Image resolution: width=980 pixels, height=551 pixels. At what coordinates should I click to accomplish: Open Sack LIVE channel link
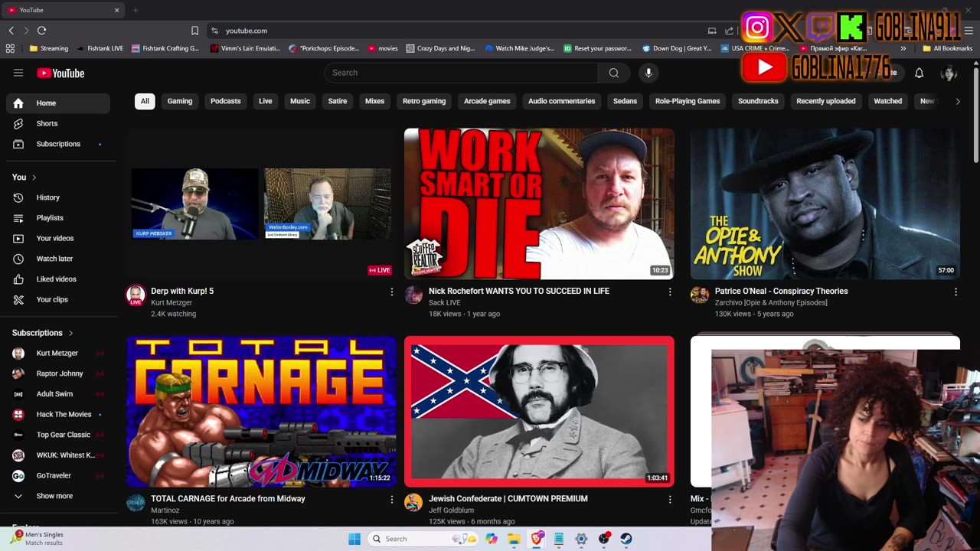tap(445, 303)
